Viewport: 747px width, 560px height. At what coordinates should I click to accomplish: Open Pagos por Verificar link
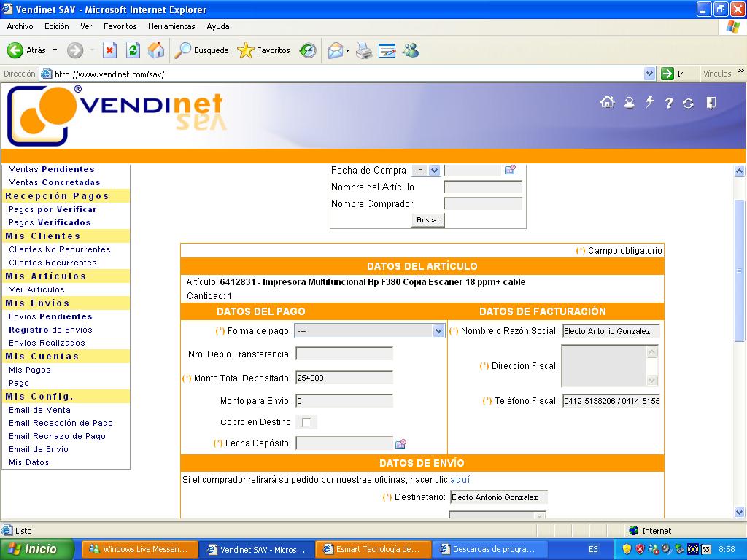(53, 209)
